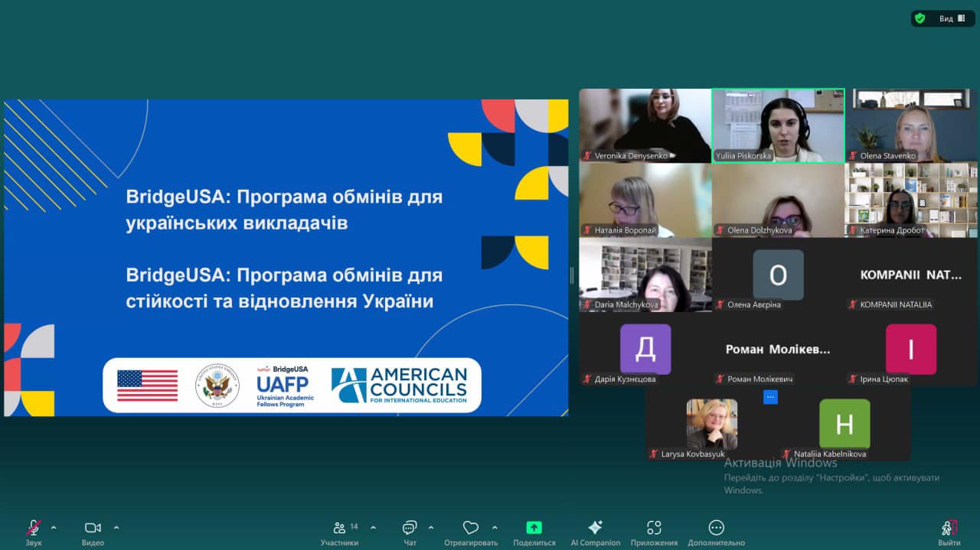Click the Yuliia Piskorska name label

pyautogui.click(x=743, y=155)
